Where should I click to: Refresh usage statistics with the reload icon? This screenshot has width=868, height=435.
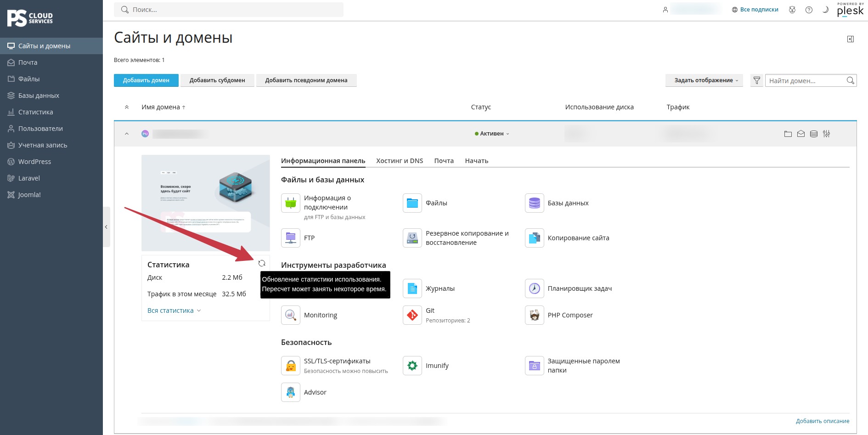262,263
